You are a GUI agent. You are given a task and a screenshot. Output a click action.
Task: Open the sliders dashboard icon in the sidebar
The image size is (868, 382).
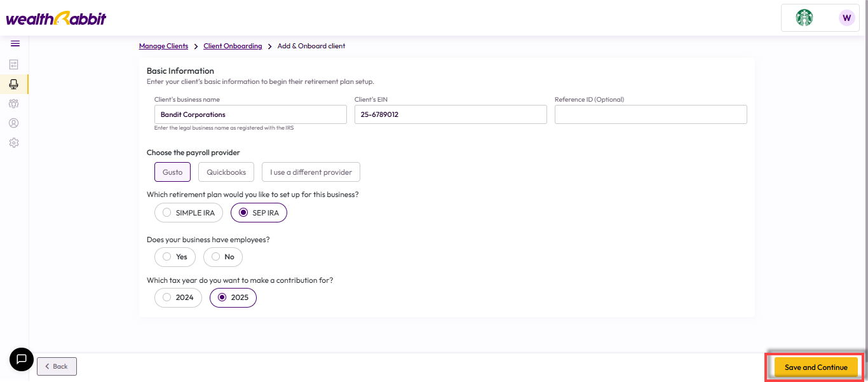point(14,64)
